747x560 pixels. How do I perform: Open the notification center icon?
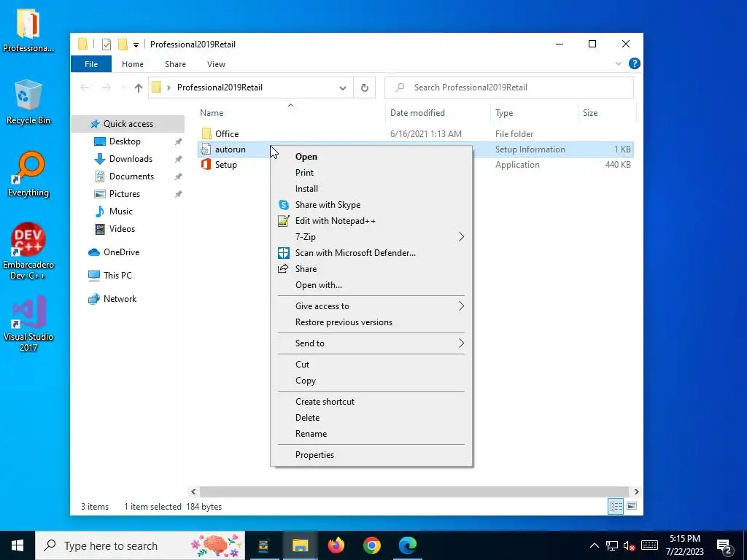[x=724, y=545]
